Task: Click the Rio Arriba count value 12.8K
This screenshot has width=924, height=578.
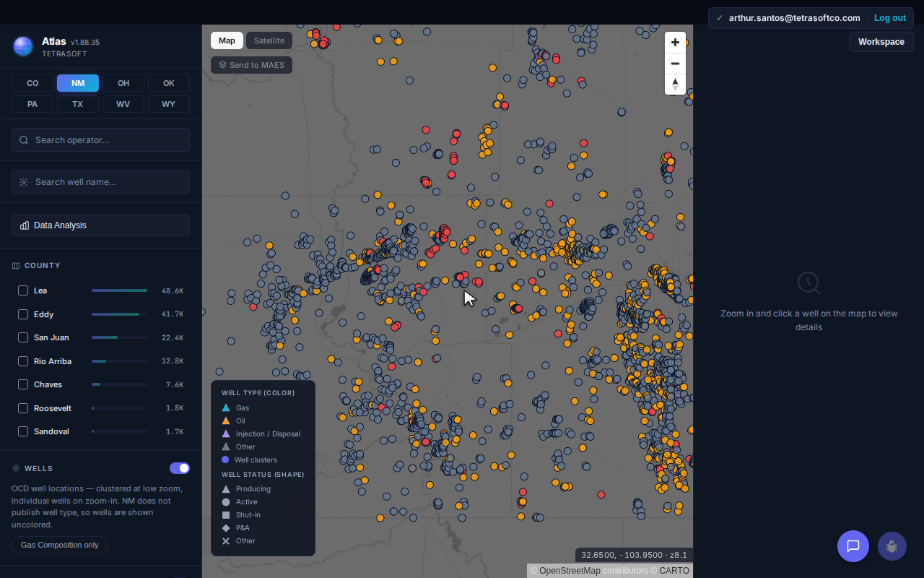Action: coord(173,361)
